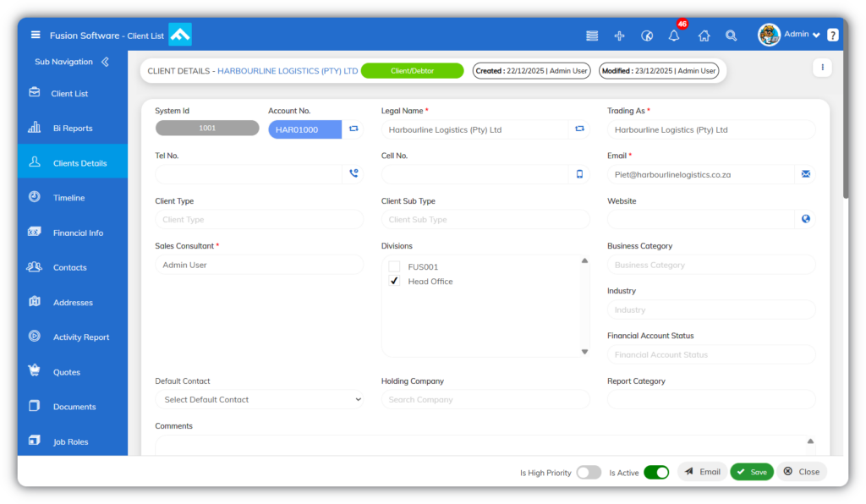Viewport: 866px width, 504px height.
Task: Turn off the Is Active switch
Action: point(656,473)
